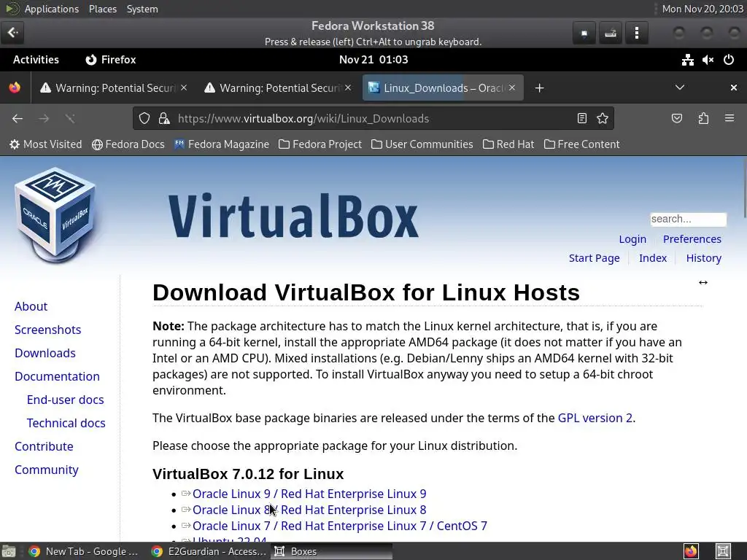Click the address bar URL field
The width and height of the screenshot is (747, 560).
tap(373, 119)
